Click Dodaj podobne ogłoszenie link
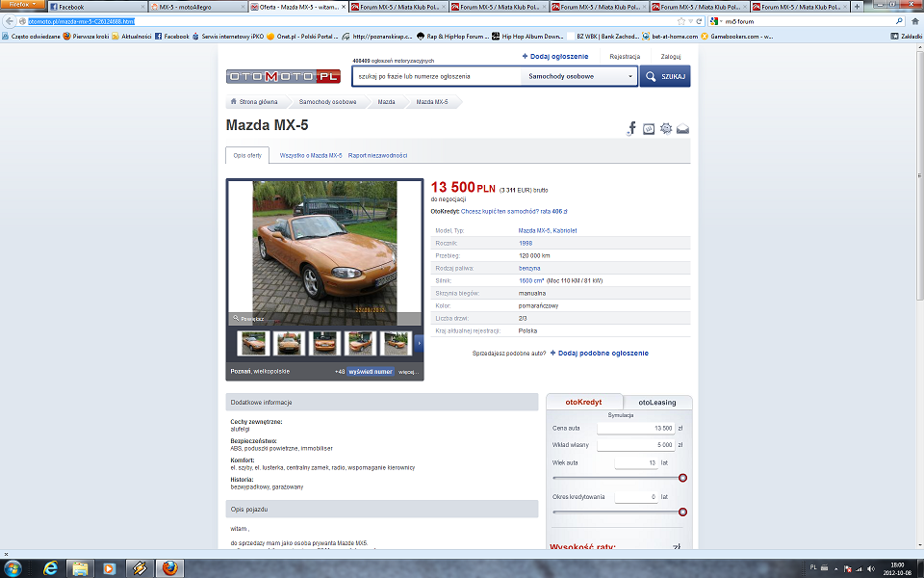Image resolution: width=924 pixels, height=578 pixels. click(600, 354)
